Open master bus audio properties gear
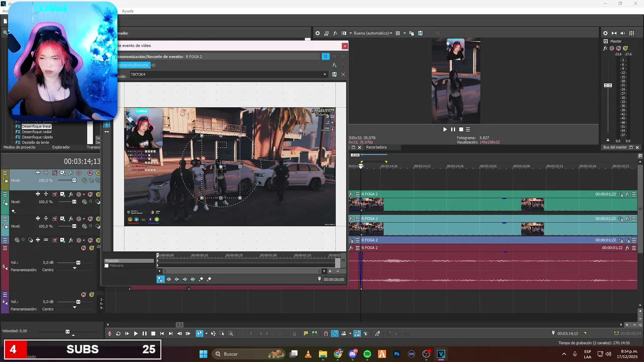The width and height of the screenshot is (644, 362). click(x=605, y=33)
